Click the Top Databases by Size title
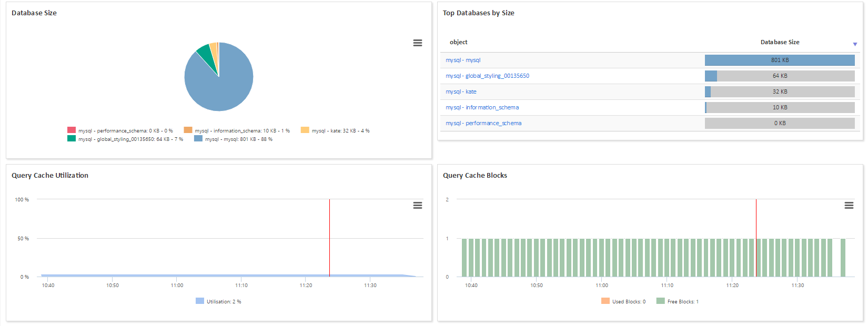This screenshot has height=326, width=868. 479,13
